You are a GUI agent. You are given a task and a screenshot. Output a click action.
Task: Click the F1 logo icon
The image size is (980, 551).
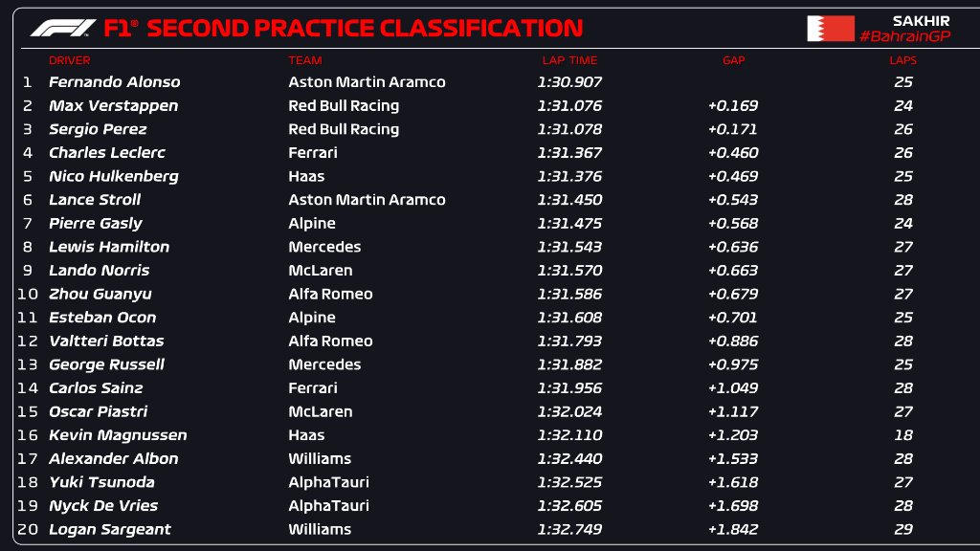(62, 28)
